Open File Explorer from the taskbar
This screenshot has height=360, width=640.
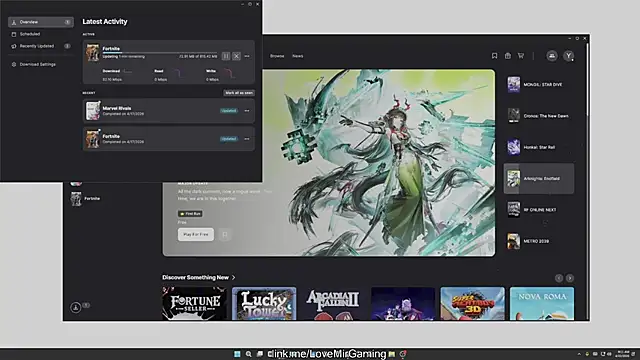pyautogui.click(x=392, y=354)
